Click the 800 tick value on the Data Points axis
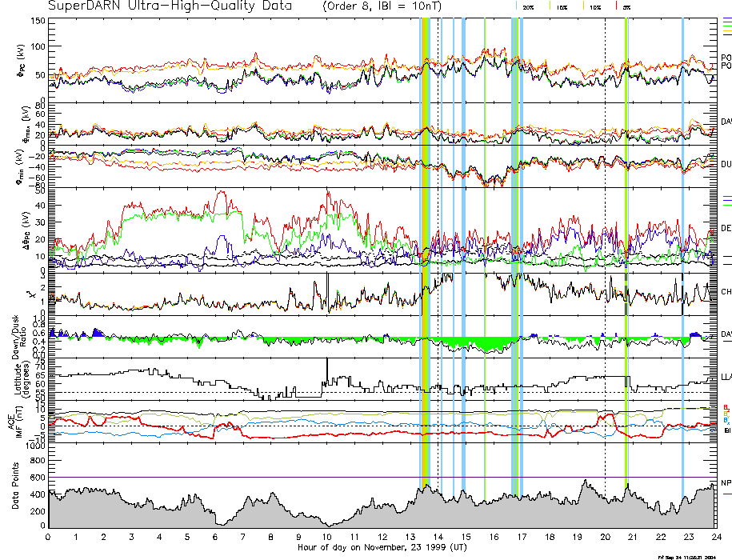The width and height of the screenshot is (732, 560). click(38, 461)
